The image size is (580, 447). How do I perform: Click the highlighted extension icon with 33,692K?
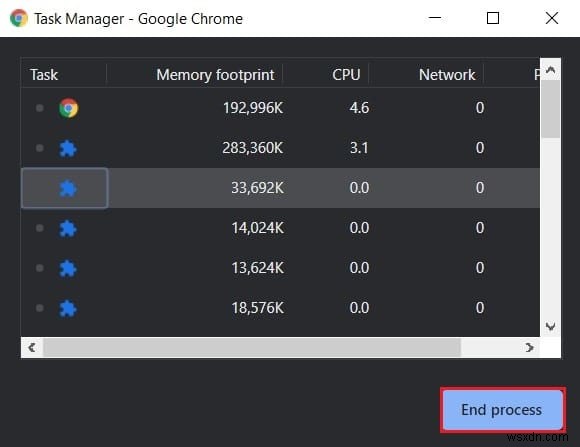coord(68,188)
